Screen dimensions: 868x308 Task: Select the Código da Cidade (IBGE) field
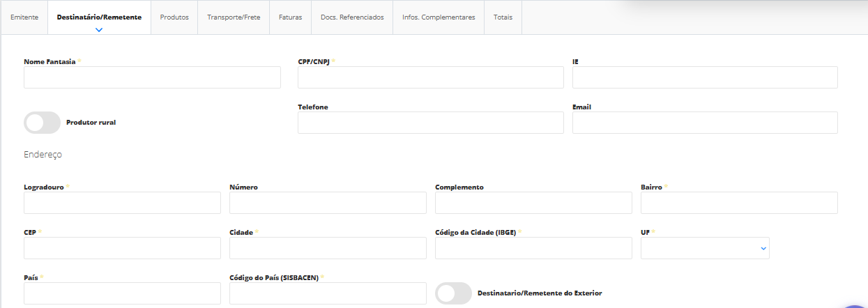tap(533, 248)
